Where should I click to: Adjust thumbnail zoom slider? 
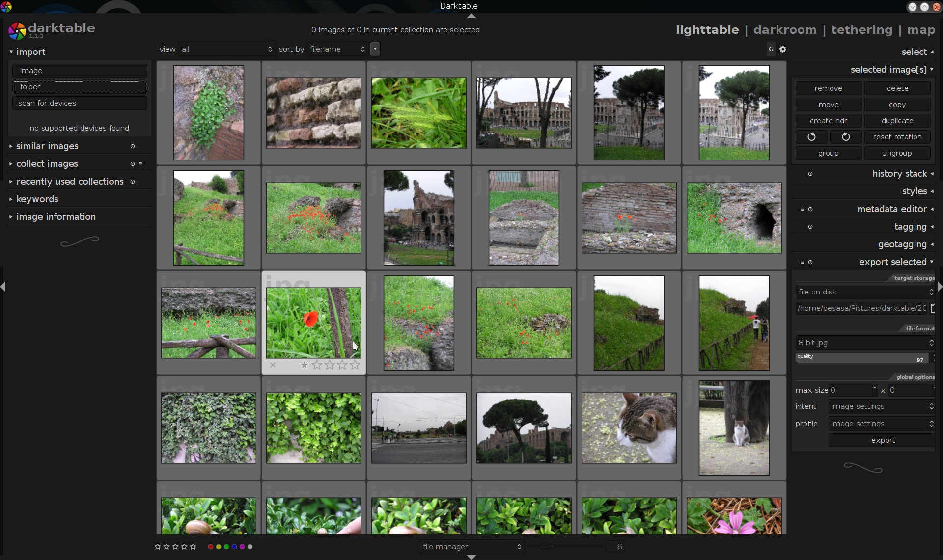click(565, 546)
